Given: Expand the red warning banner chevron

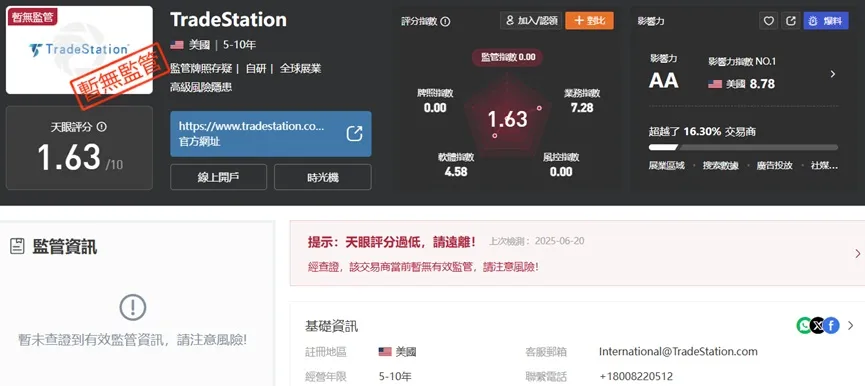Looking at the screenshot, I should pos(857,253).
